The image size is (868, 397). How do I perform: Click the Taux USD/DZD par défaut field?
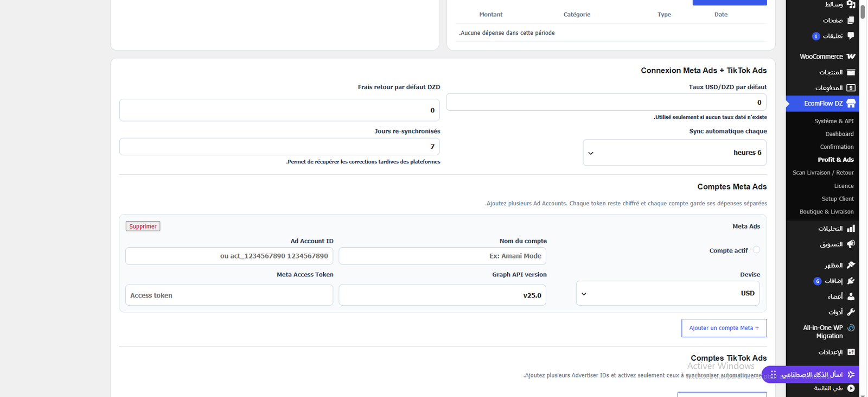(x=606, y=102)
